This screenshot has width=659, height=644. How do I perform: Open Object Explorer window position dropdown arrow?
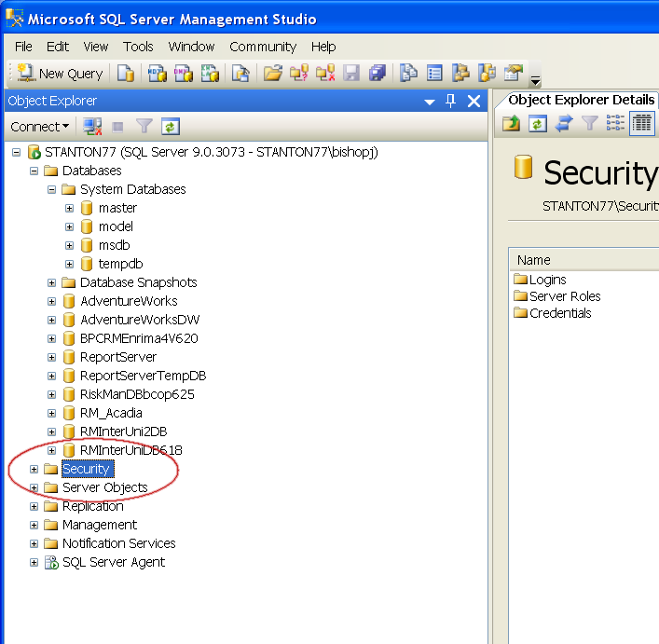[429, 102]
